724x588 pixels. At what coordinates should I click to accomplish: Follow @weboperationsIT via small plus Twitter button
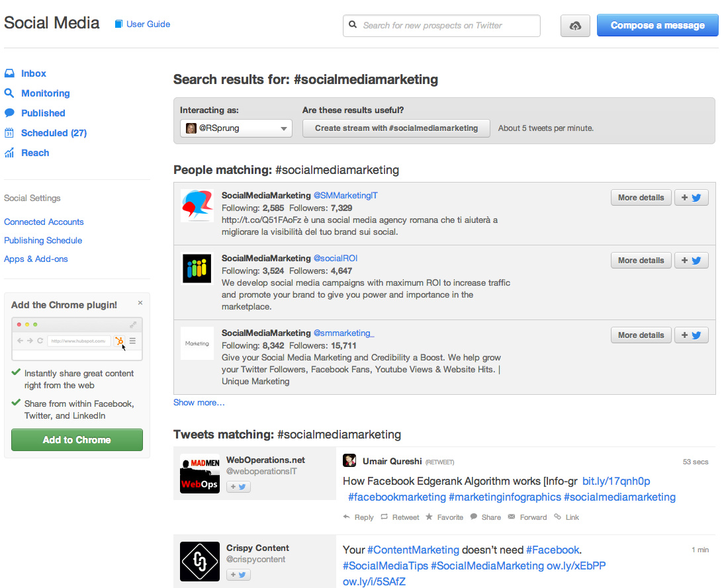tap(238, 486)
